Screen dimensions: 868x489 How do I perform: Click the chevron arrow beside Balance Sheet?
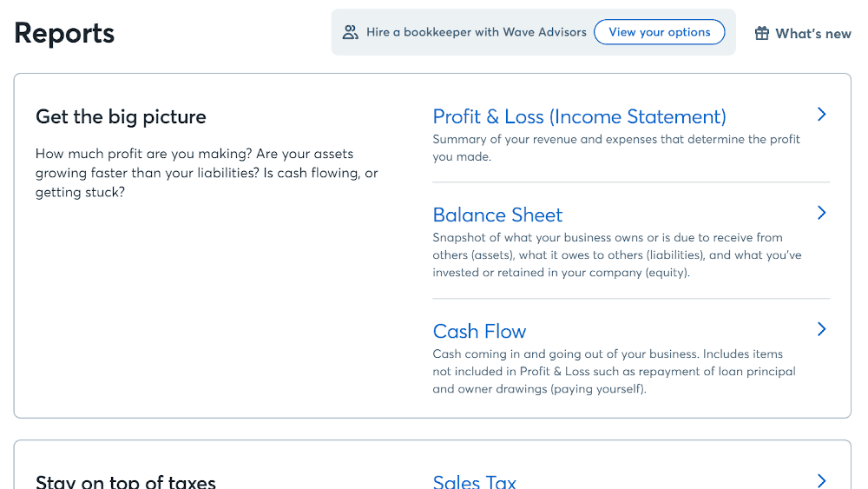pos(822,213)
